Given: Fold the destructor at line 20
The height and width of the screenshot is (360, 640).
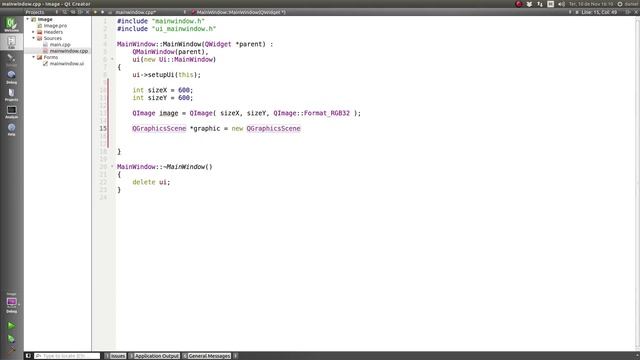Looking at the screenshot, I should 112,167.
